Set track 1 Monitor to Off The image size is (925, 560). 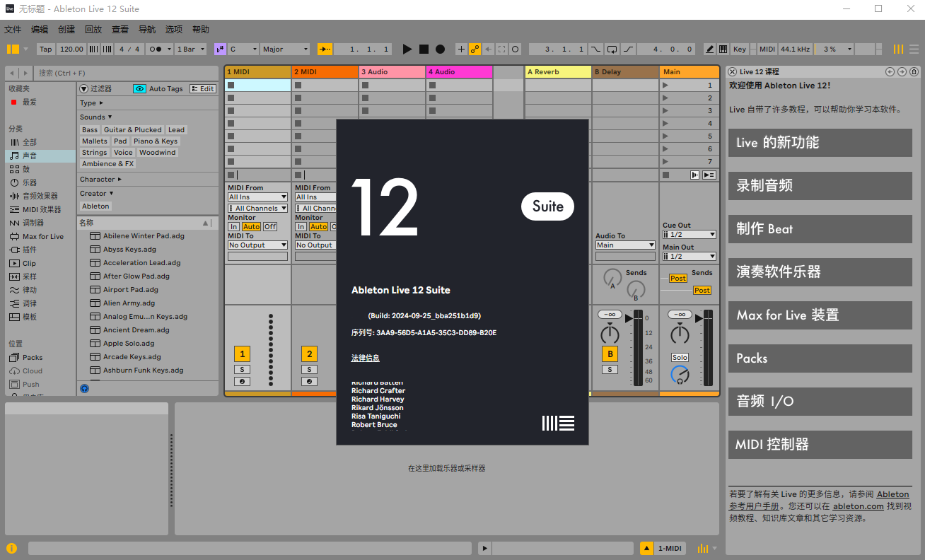pos(269,227)
